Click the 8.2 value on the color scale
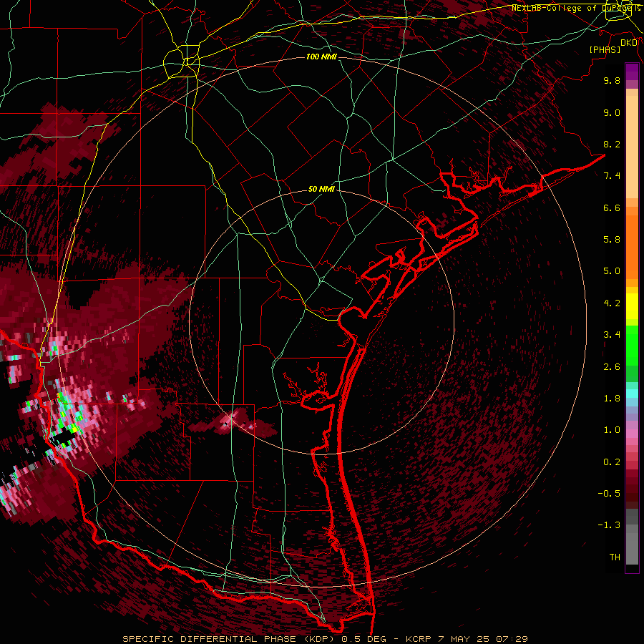644x644 pixels. [x=612, y=144]
